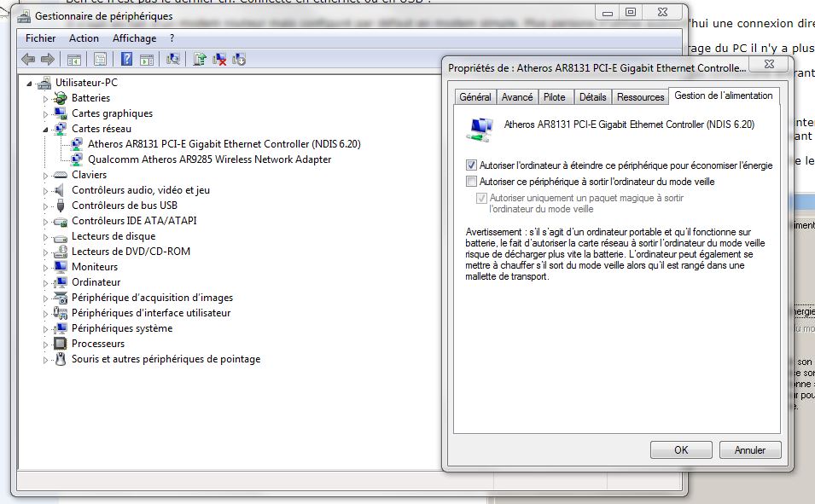815x504 pixels.
Task: Click the Moniteurs monitor icon
Action: 61,267
